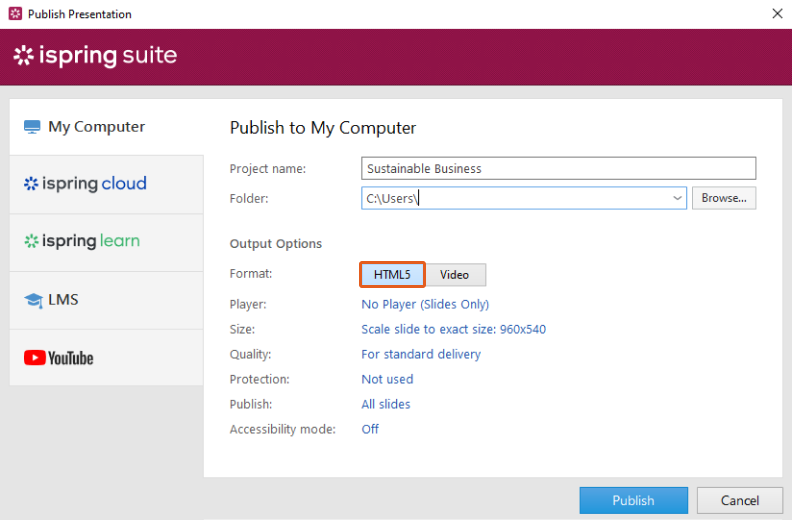The width and height of the screenshot is (792, 520).
Task: Click the Output Options section label
Action: pos(276,244)
